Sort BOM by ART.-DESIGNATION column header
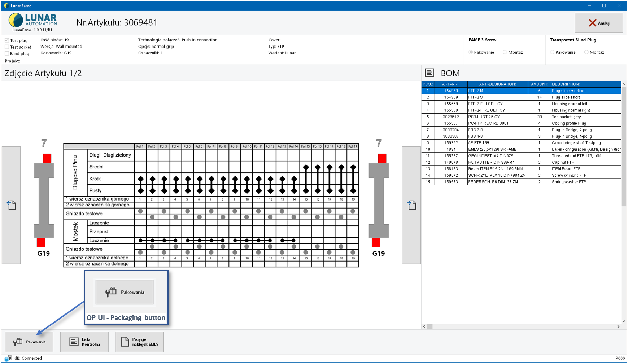Image resolution: width=628 pixels, height=364 pixels. point(497,84)
